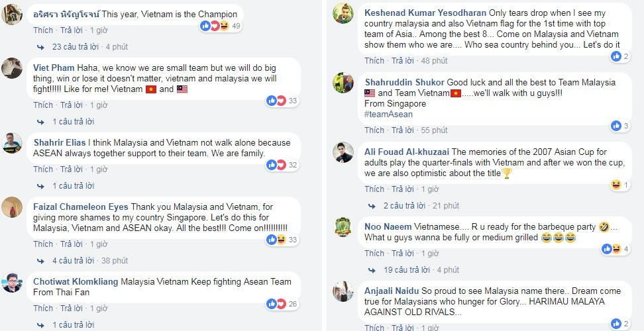This screenshot has width=644, height=331.
Task: Like Viet Pham's comment with Thích
Action: pyautogui.click(x=43, y=105)
